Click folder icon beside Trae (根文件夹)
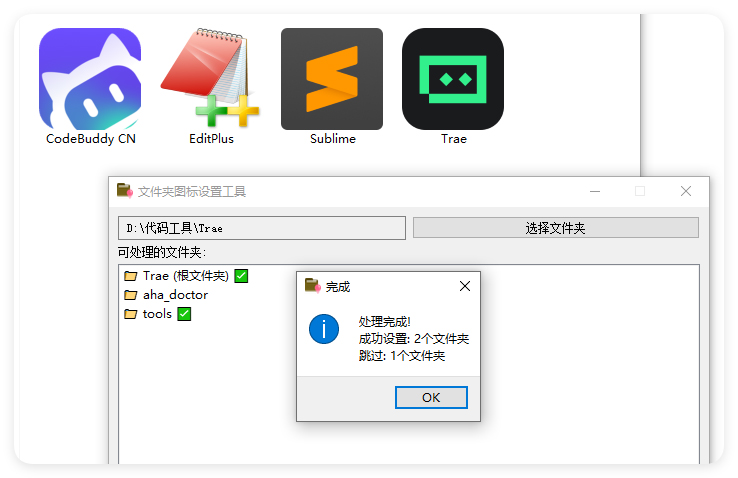 [x=130, y=276]
